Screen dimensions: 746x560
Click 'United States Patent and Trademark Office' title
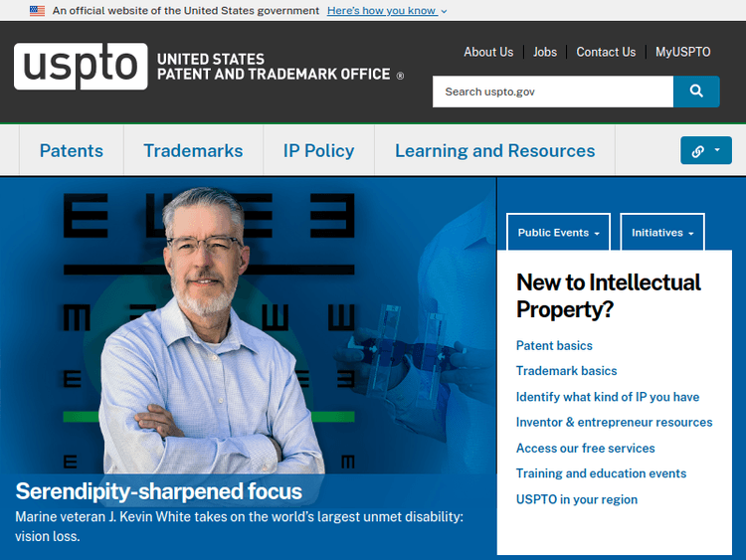[x=280, y=67]
